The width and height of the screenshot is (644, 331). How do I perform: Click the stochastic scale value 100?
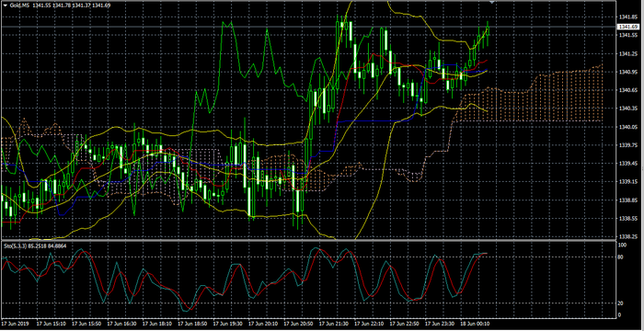pyautogui.click(x=622, y=245)
